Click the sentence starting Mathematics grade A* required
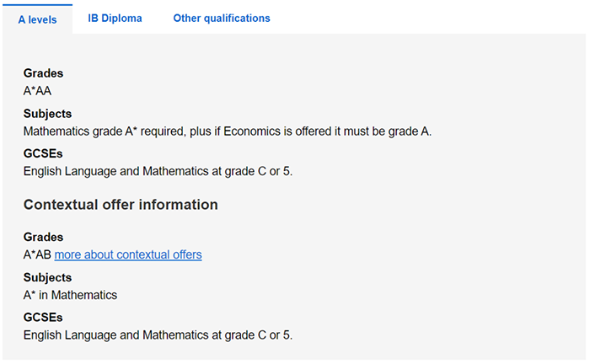Image resolution: width=590 pixels, height=364 pixels. [x=228, y=131]
